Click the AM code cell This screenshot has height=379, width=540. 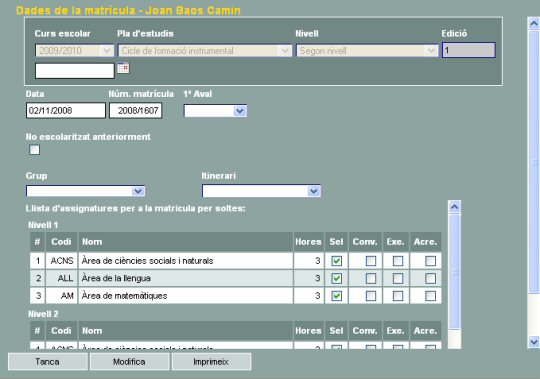click(x=61, y=296)
